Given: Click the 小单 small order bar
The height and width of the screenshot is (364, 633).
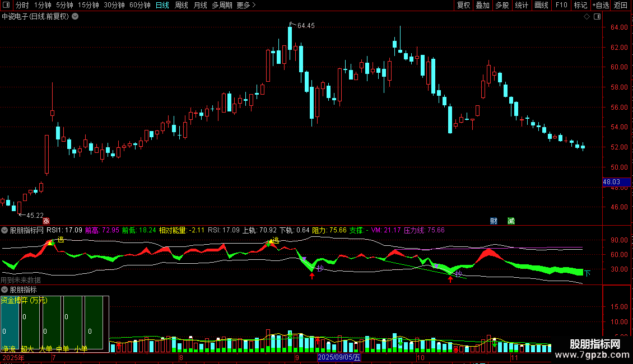Looking at the screenshot, I should pos(94,323).
